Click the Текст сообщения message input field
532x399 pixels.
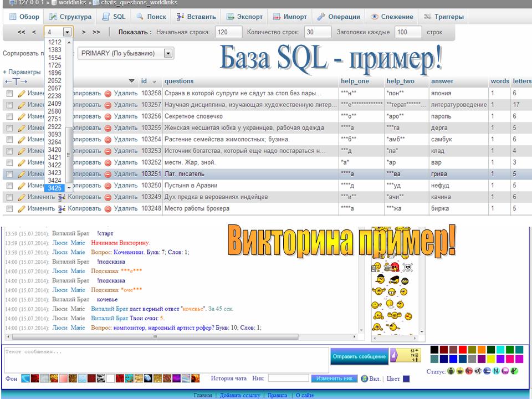[x=166, y=360]
